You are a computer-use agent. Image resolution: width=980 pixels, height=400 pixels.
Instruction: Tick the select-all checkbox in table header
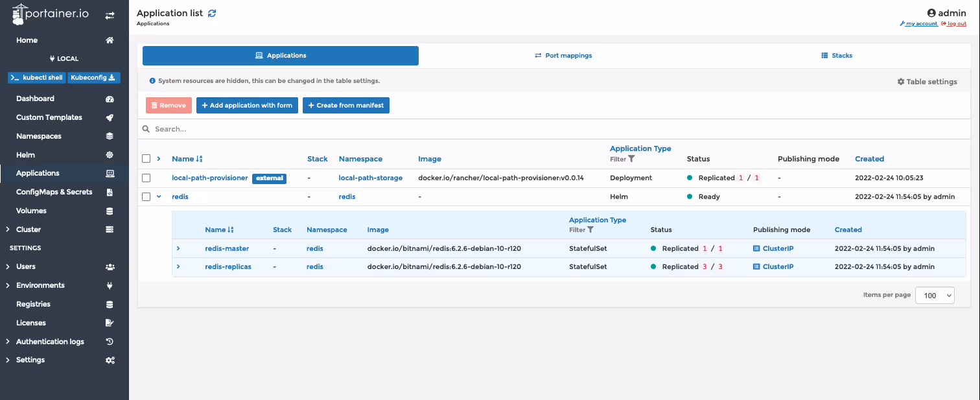click(146, 159)
